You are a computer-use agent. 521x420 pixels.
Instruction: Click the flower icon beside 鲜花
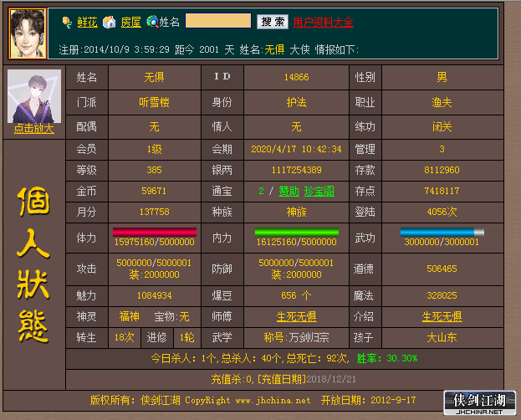(x=67, y=23)
